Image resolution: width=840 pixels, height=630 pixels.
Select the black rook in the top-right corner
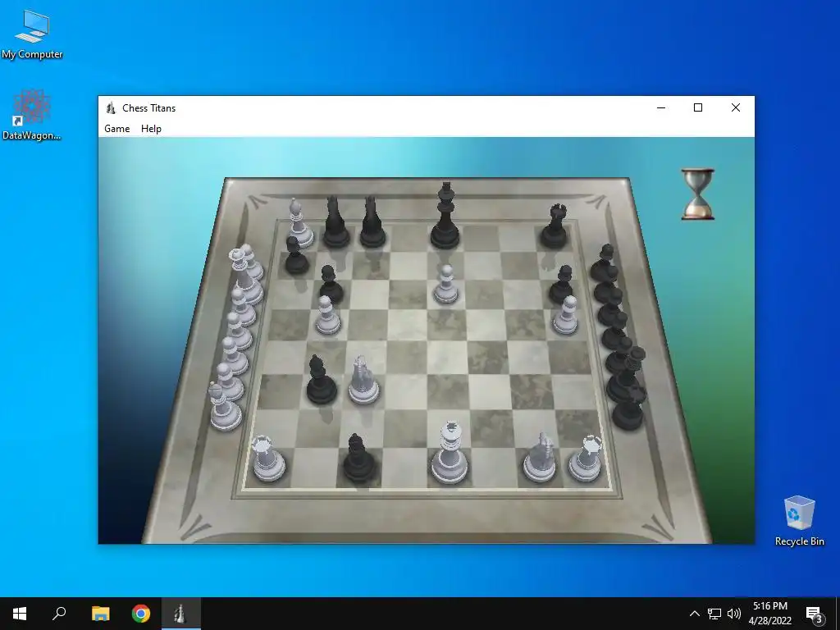[555, 226]
